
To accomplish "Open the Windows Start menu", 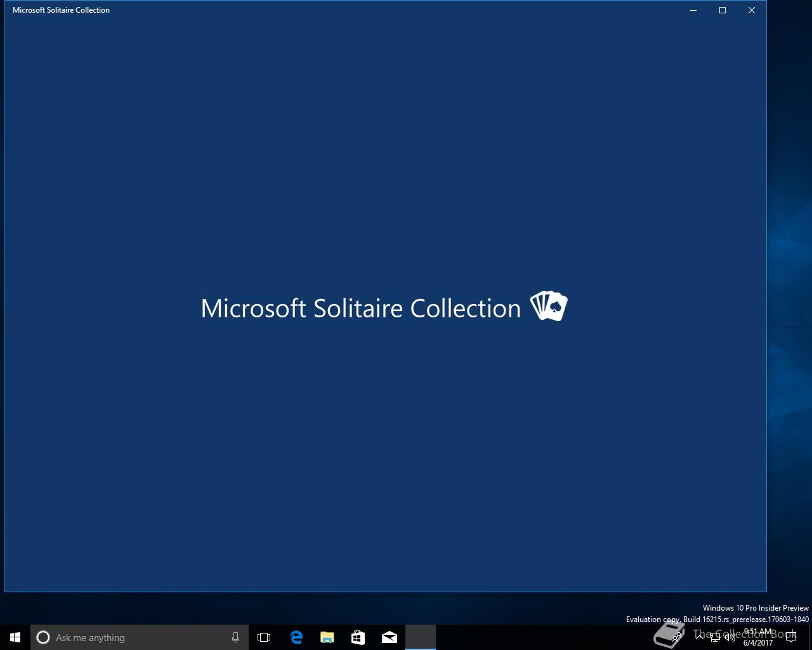I will click(15, 637).
